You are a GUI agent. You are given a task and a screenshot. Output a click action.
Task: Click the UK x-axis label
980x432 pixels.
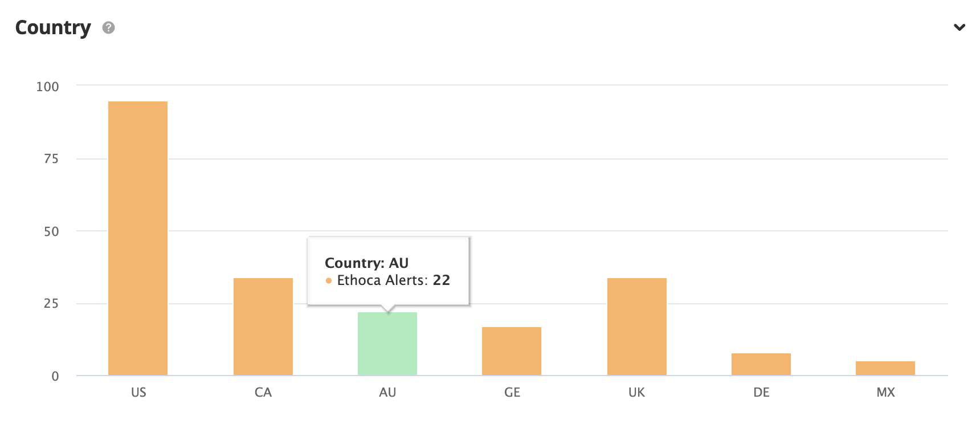636,392
